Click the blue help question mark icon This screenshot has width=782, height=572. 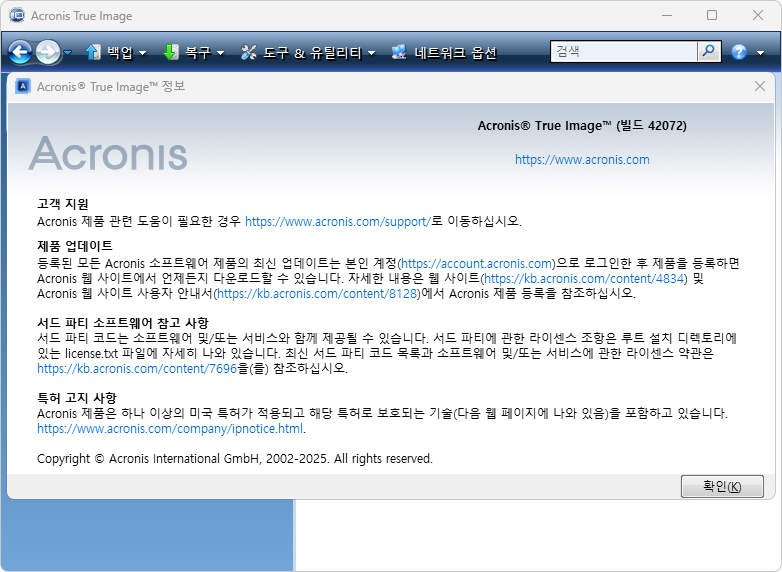739,52
